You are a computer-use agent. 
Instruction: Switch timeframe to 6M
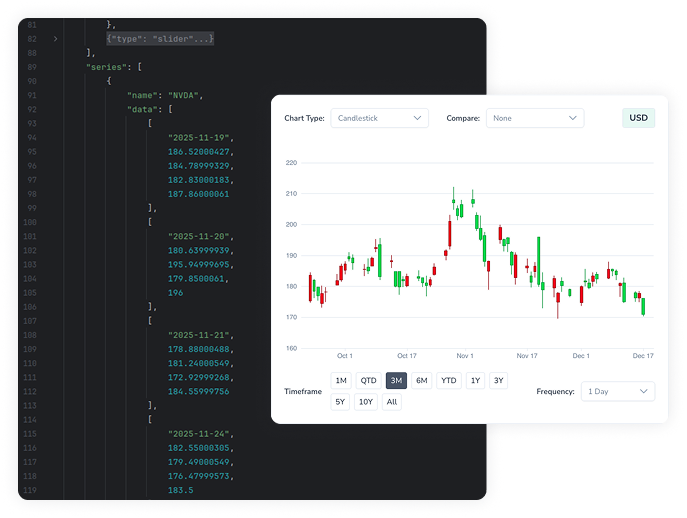click(x=422, y=380)
